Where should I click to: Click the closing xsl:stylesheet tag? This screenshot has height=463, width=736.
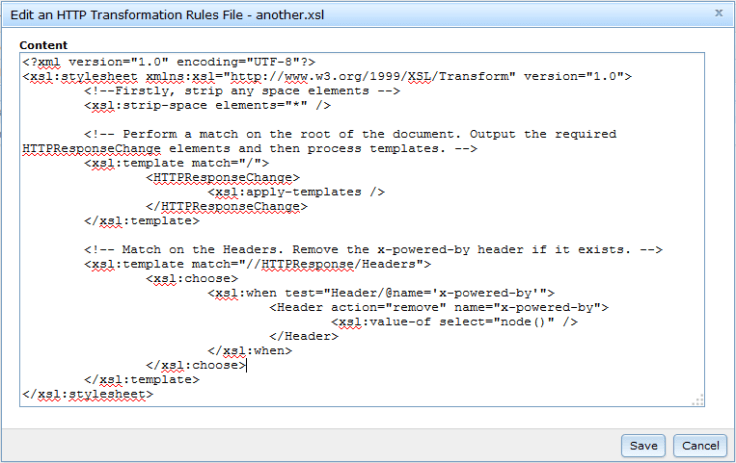pyautogui.click(x=87, y=394)
